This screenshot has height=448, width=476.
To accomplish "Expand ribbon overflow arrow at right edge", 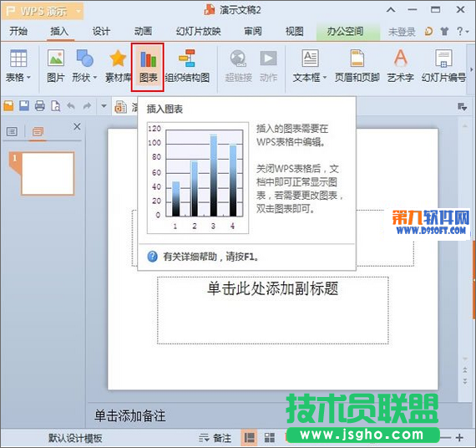I will coord(472,69).
